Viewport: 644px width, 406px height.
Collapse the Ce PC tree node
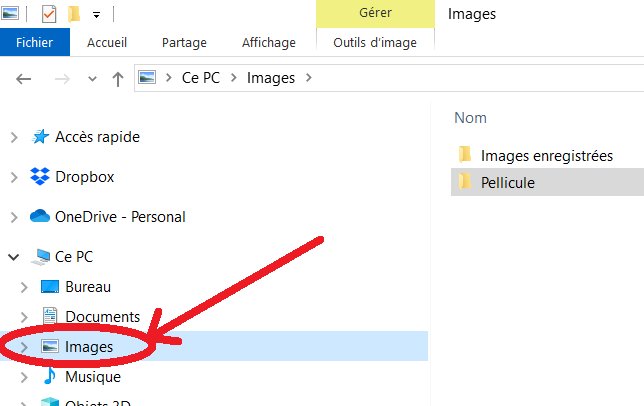click(x=14, y=257)
